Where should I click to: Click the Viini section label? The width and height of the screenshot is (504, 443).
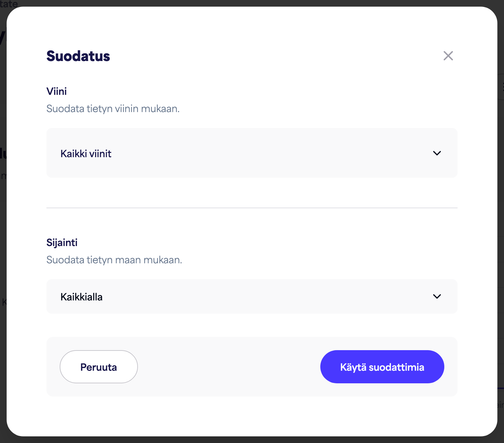[57, 91]
